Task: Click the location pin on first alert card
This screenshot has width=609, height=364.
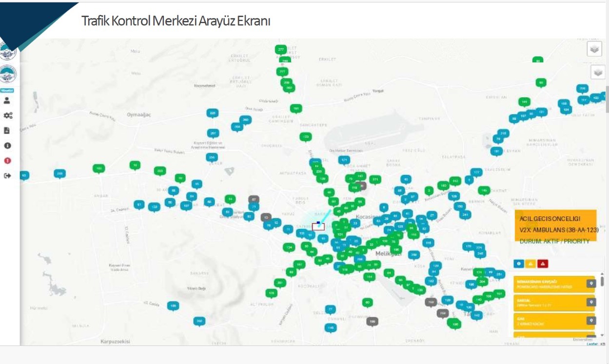Action: point(591,283)
